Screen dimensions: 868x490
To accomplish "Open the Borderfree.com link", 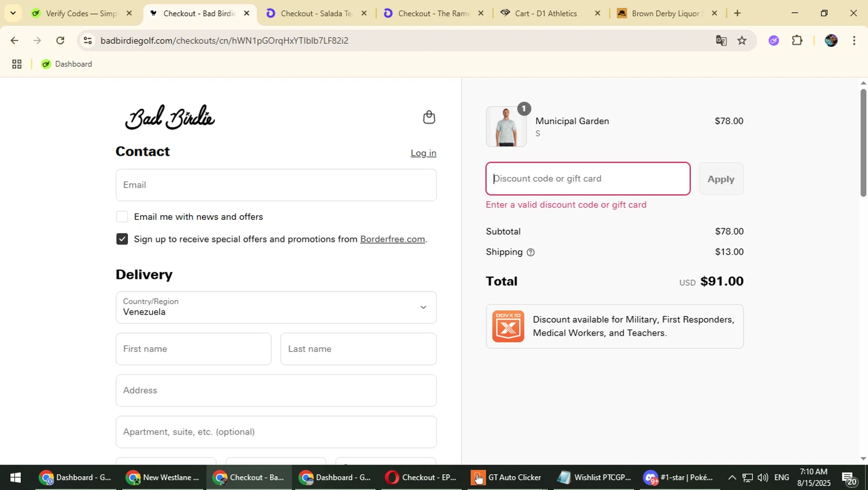I will [392, 240].
